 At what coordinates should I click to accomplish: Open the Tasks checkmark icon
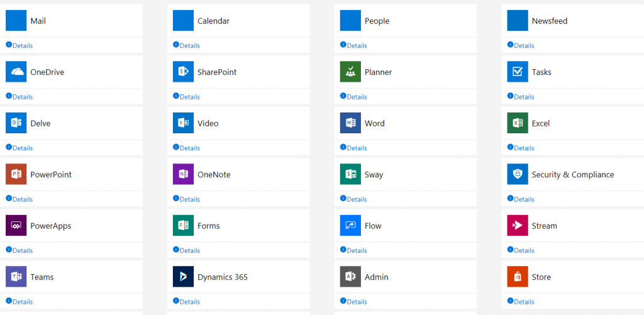pos(518,72)
